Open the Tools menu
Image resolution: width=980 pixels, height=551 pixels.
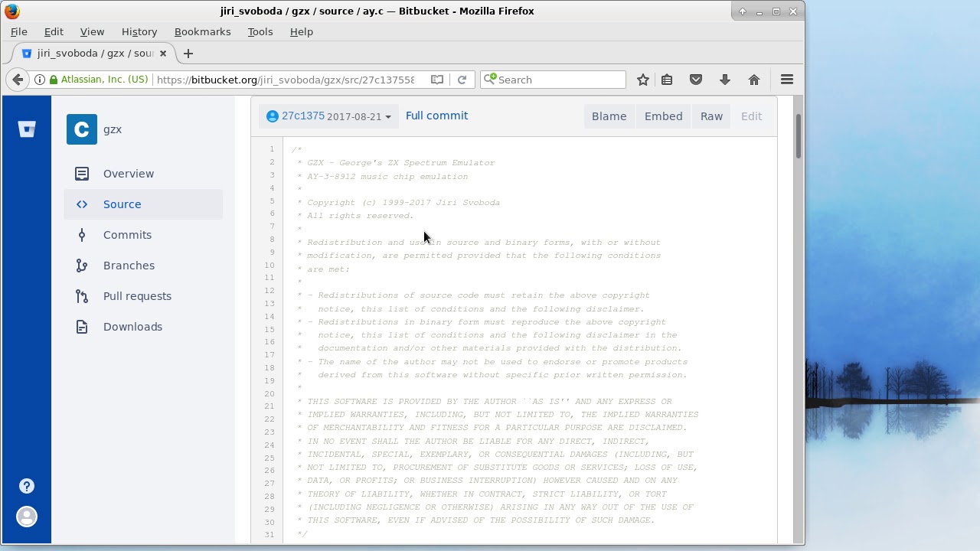[260, 31]
